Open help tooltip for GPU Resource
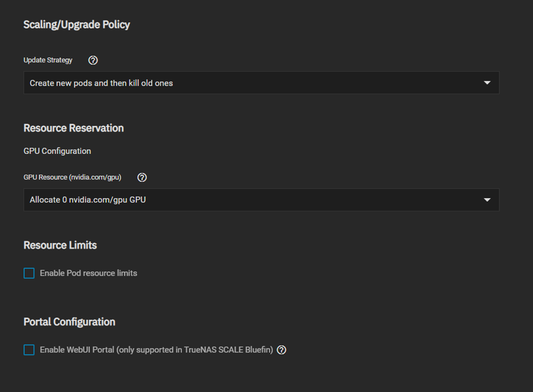 pos(142,177)
